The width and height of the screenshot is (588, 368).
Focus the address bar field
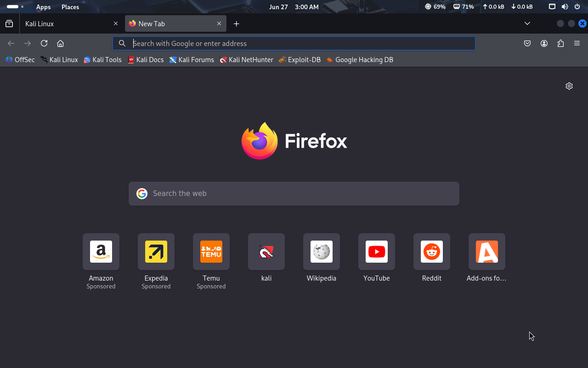tap(294, 43)
